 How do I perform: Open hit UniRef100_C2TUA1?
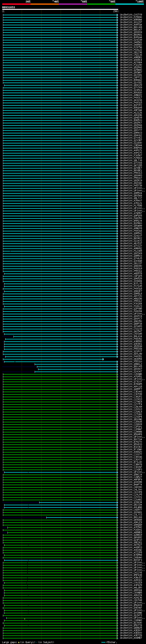131,414
